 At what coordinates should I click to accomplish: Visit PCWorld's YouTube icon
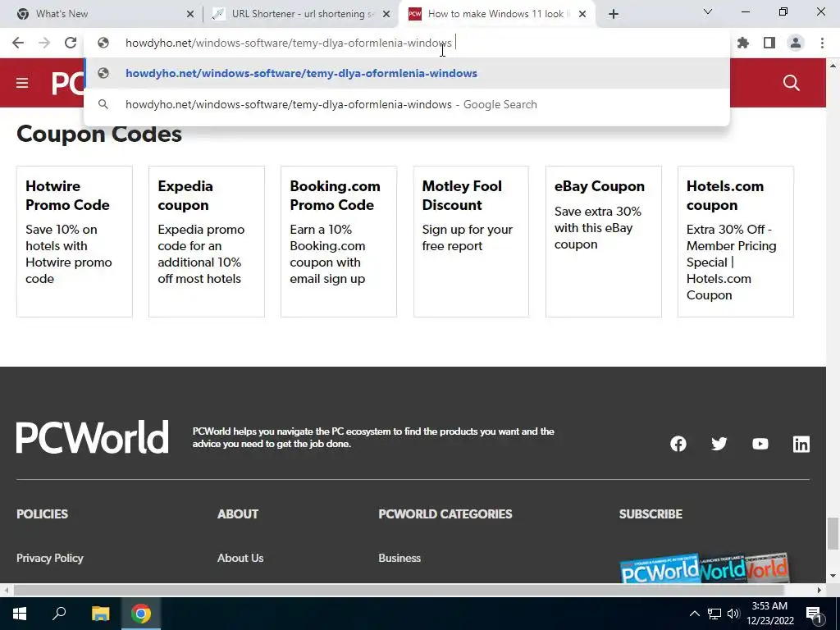tap(760, 444)
